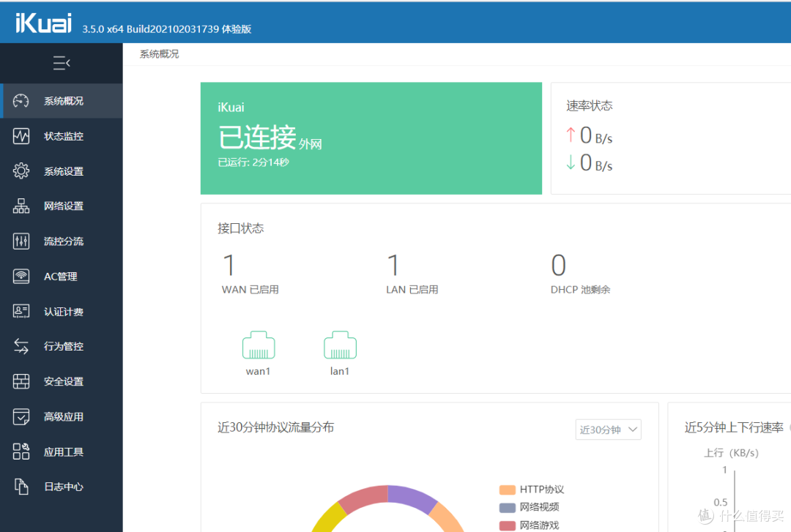Open the 安全设置 panel
The width and height of the screenshot is (791, 532).
tap(62, 381)
